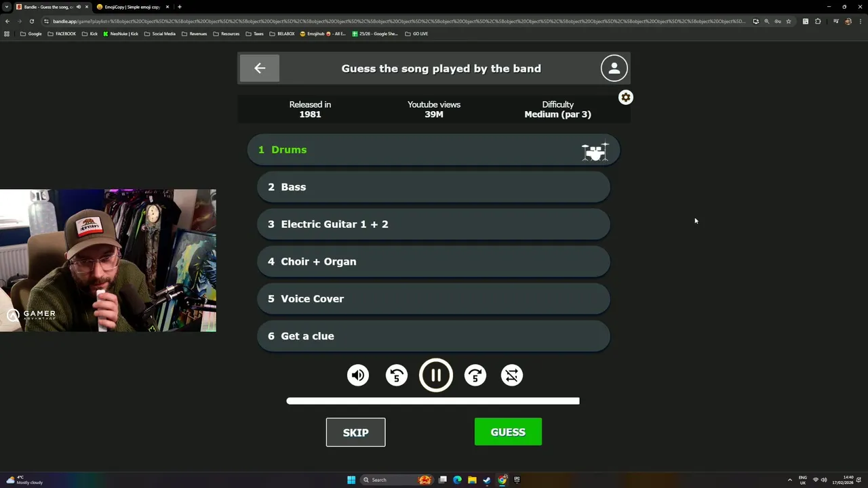Click the back arrow button in game header
868x488 pixels.
[260, 68]
